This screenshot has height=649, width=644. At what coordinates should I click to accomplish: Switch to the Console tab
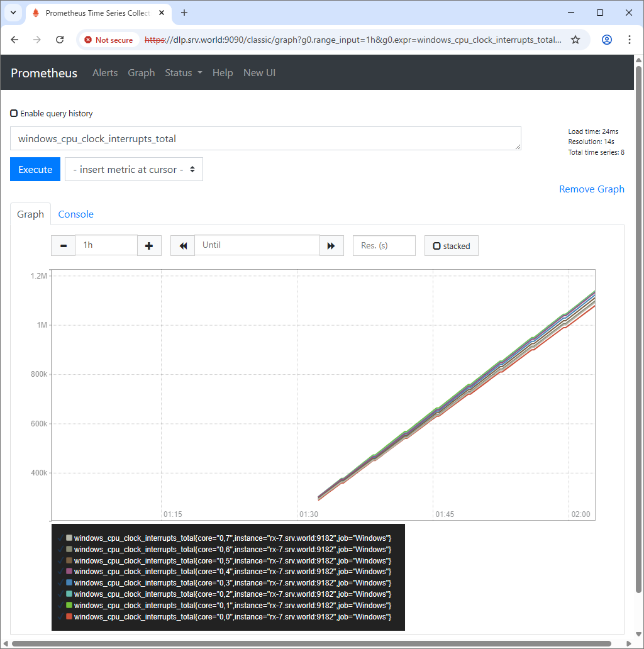(75, 214)
